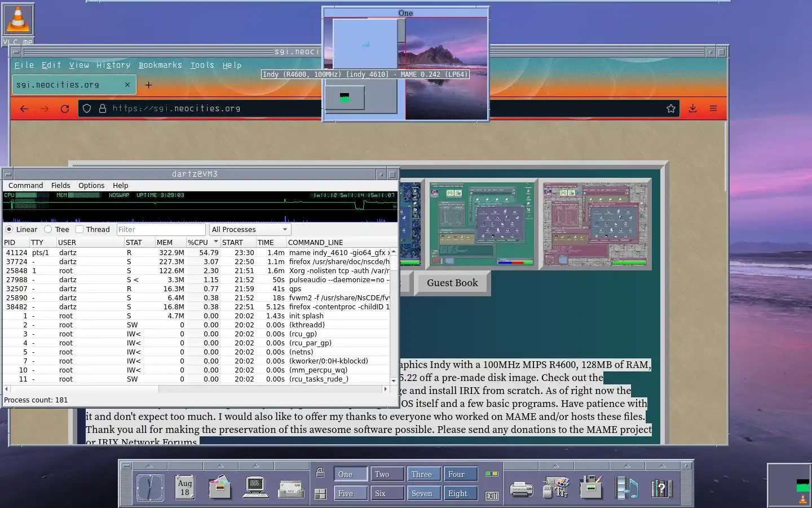Switch to workspace Eight
Screen dimensions: 812x508
(x=460, y=493)
